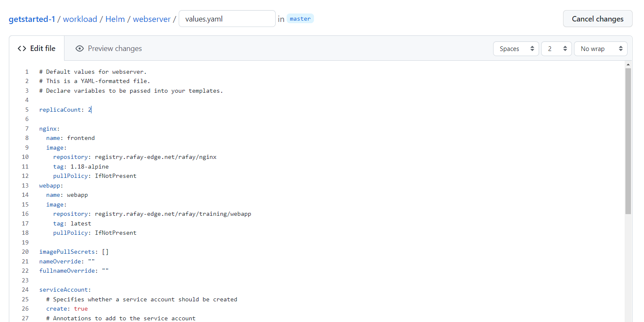This screenshot has height=322, width=644.
Task: Click the vertical scrollbar thumb
Action: click(x=628, y=141)
